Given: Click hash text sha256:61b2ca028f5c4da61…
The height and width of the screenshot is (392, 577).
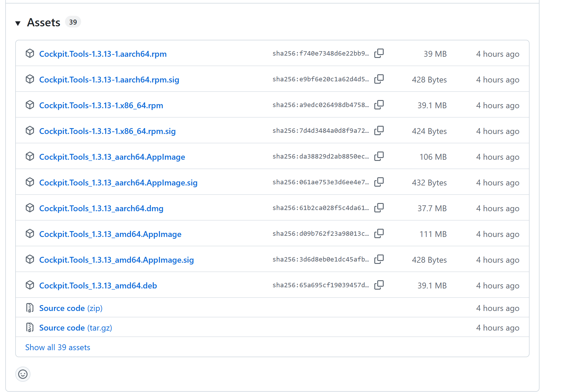Looking at the screenshot, I should coord(321,208).
